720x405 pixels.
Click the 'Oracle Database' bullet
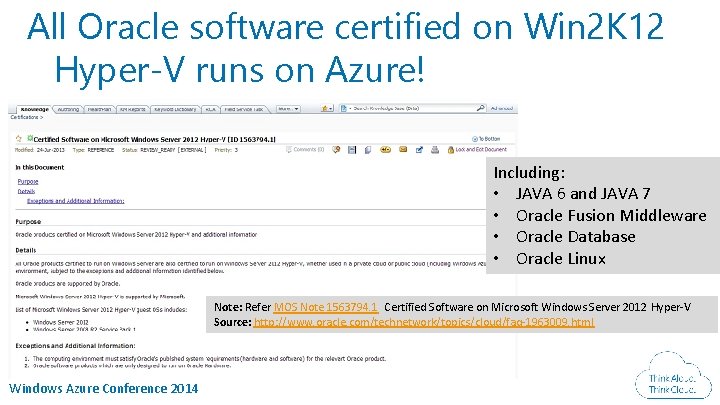pos(576,237)
